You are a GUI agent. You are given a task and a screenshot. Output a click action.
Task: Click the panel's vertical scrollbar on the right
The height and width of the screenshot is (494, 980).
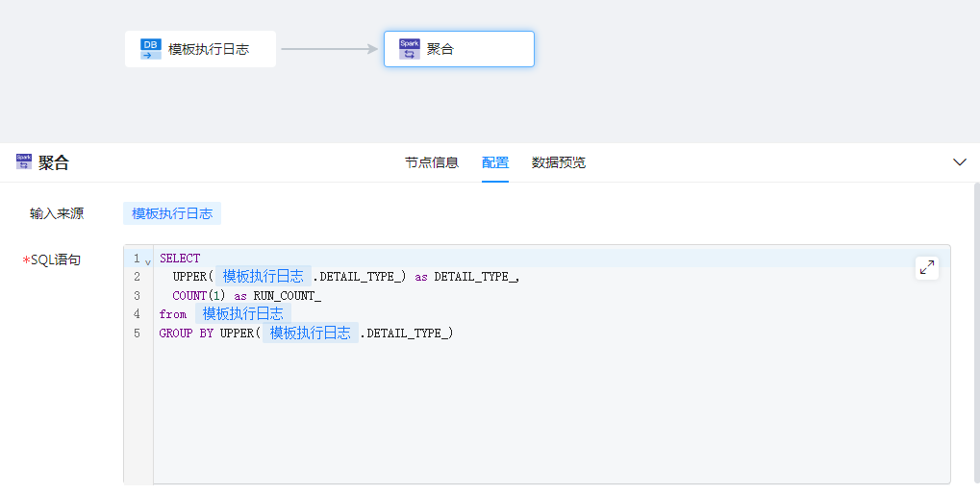pyautogui.click(x=976, y=336)
